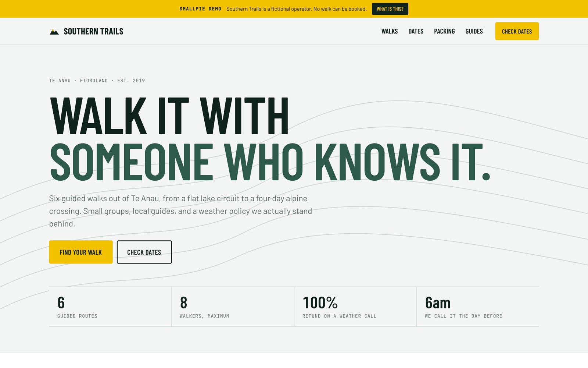The width and height of the screenshot is (588, 368).
Task: Click the fictional operator banner notice text
Action: point(297,9)
